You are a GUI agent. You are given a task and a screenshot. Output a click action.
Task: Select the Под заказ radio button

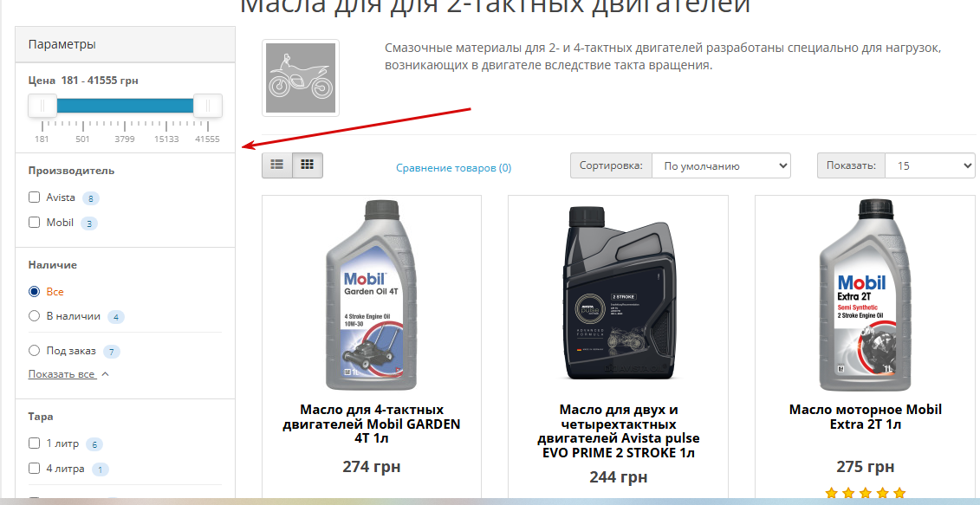pyautogui.click(x=35, y=351)
